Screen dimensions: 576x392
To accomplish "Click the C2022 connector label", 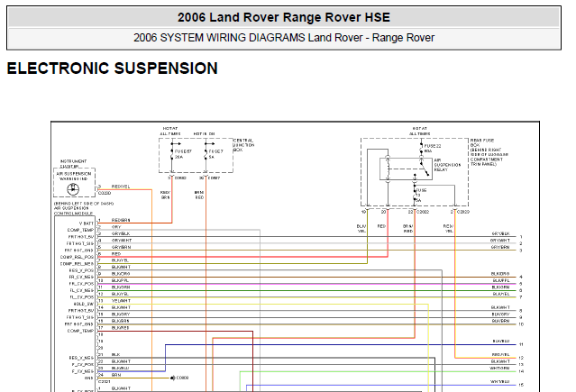I will pyautogui.click(x=423, y=212).
